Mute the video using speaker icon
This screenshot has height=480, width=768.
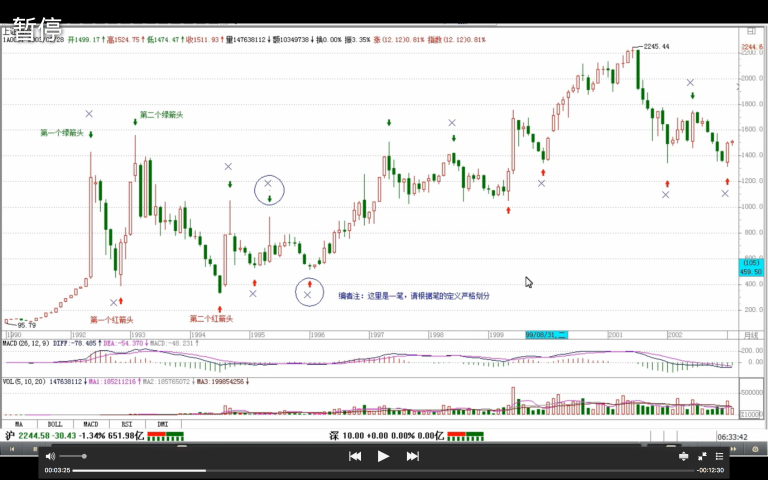click(x=51, y=456)
